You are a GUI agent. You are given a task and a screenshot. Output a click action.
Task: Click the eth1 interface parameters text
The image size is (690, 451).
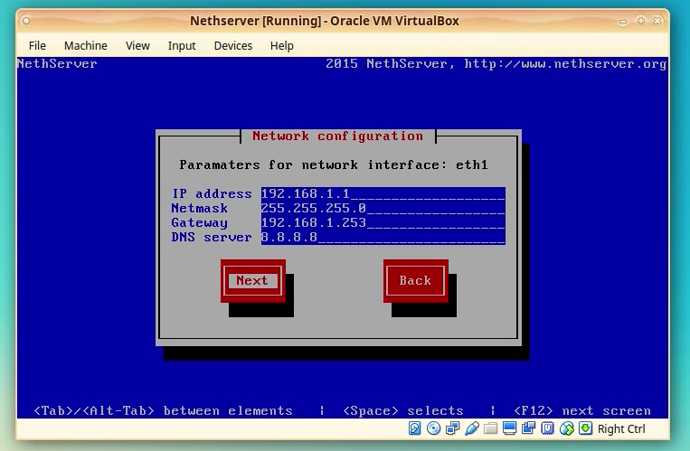334,165
